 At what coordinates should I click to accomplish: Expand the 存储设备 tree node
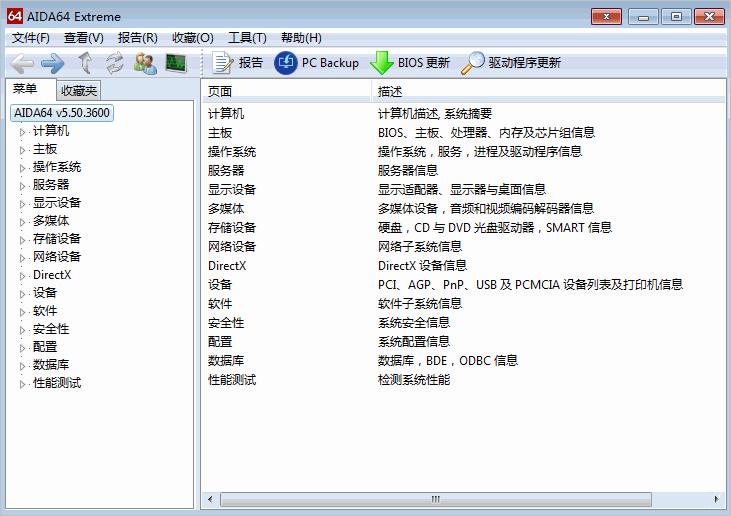coord(22,240)
